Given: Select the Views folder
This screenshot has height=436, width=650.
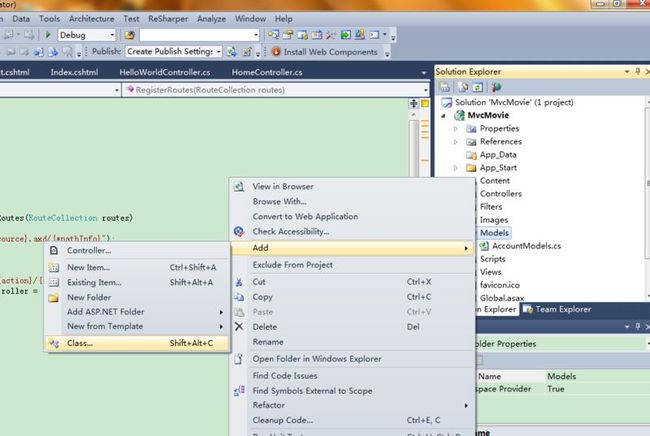Looking at the screenshot, I should click(x=491, y=272).
